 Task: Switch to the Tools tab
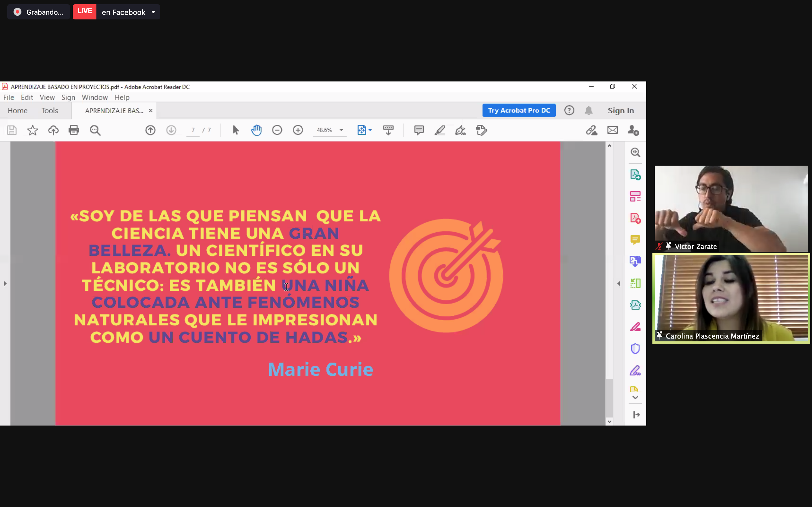point(50,111)
